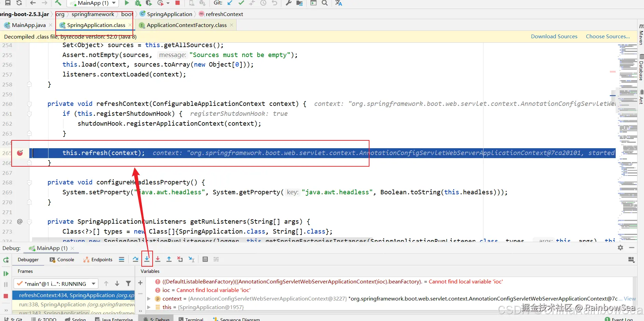
Task: Pause program in the debug sidebar
Action: [x=6, y=284]
